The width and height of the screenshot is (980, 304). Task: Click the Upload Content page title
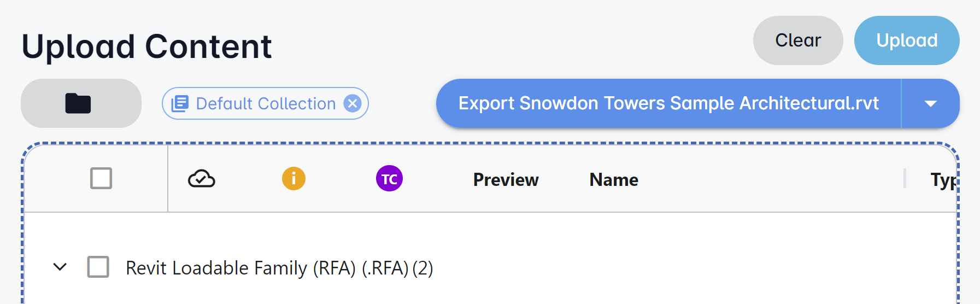pos(146,46)
